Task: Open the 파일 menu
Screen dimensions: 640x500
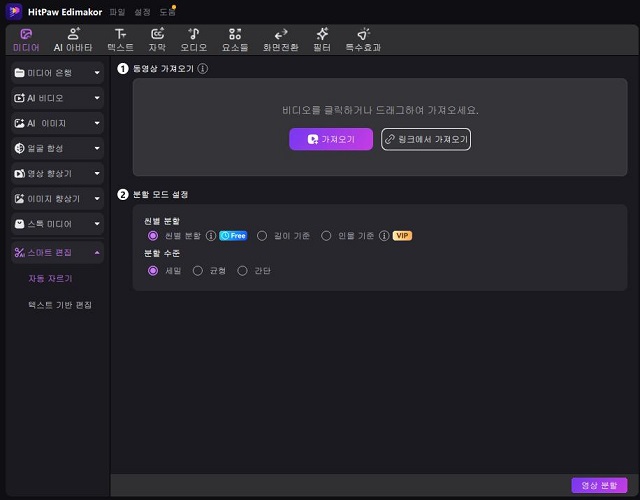Action: [x=117, y=12]
